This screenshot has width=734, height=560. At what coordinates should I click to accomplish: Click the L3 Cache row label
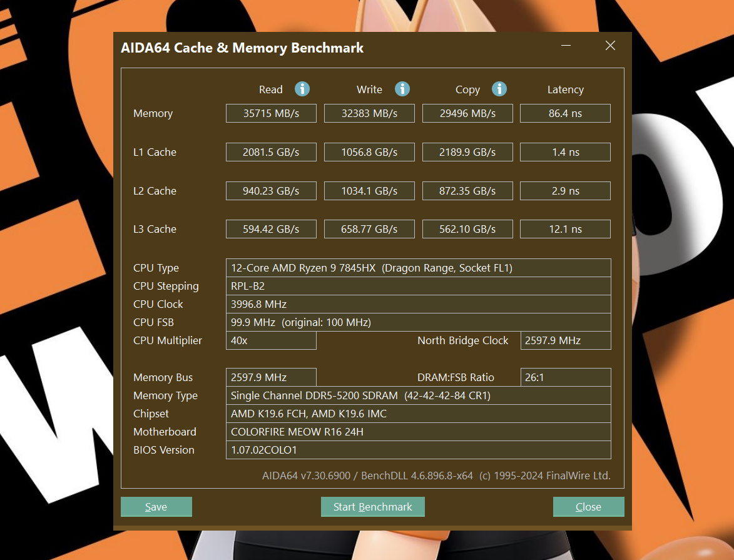click(155, 229)
